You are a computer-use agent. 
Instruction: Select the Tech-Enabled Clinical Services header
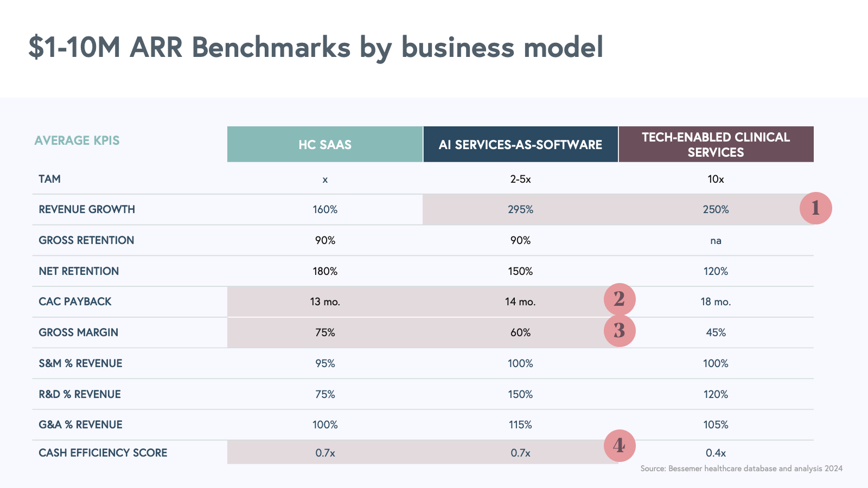coord(716,145)
